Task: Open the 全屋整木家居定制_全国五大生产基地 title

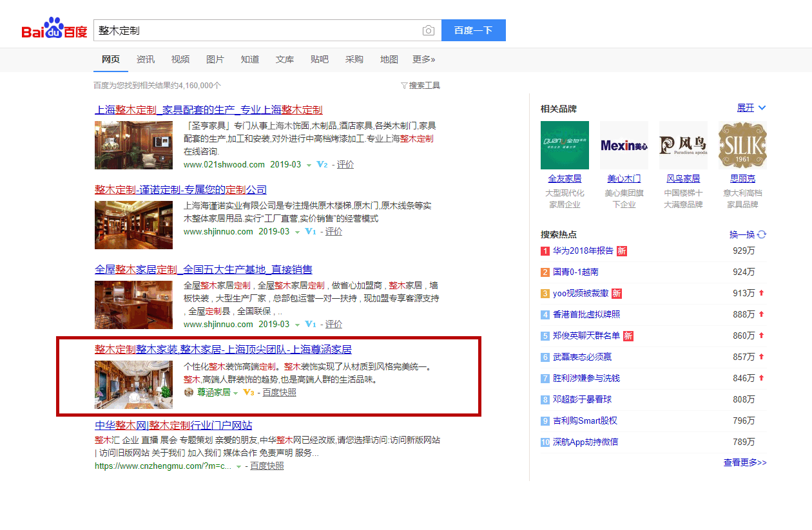Action: coord(204,269)
